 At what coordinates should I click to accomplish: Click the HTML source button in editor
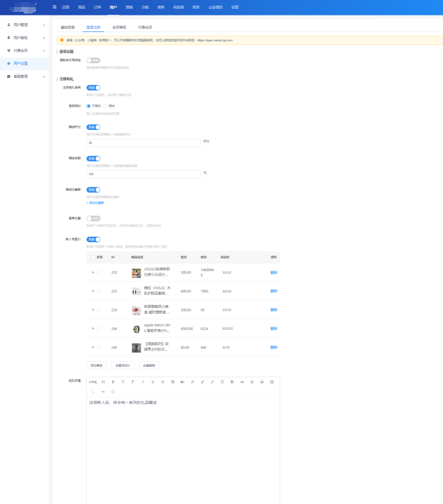(x=93, y=382)
